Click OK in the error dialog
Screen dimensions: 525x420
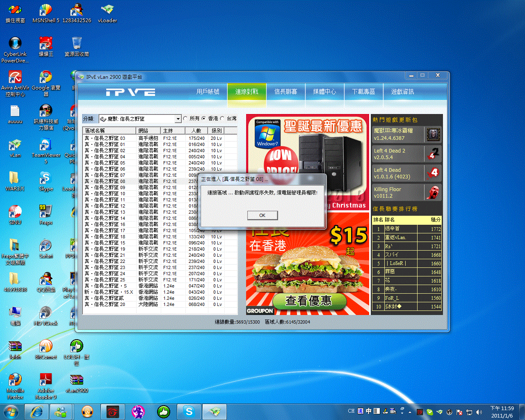262,215
